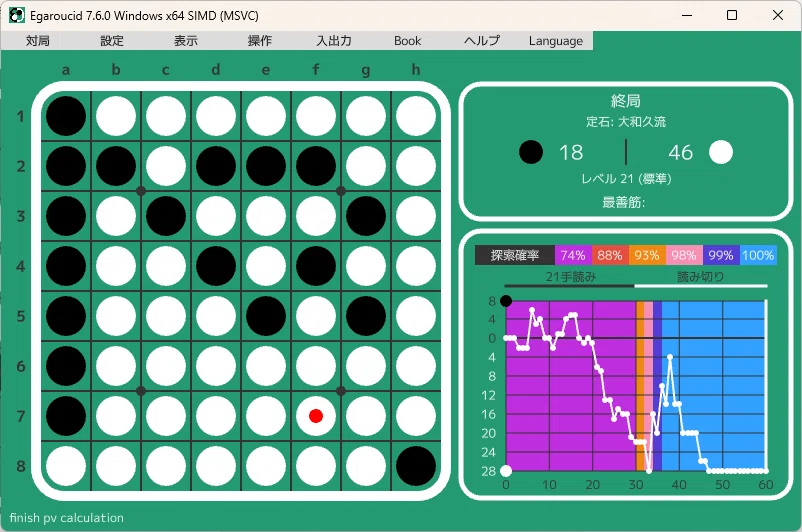The image size is (802, 532).
Task: Minimize the Egaroucid window
Action: (x=687, y=15)
